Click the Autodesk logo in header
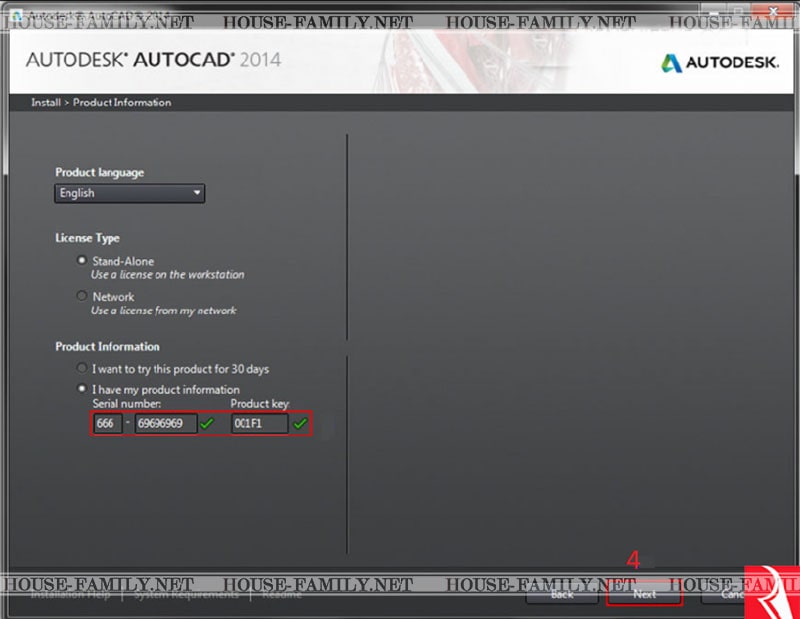This screenshot has height=619, width=800. [720, 63]
